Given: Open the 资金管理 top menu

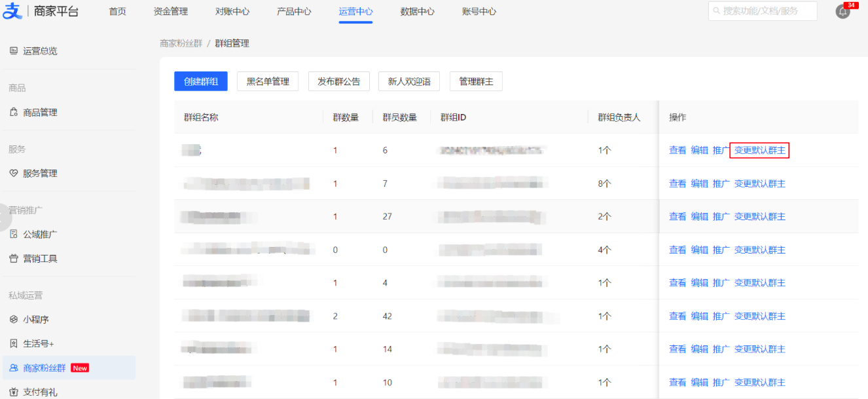Looking at the screenshot, I should (170, 12).
